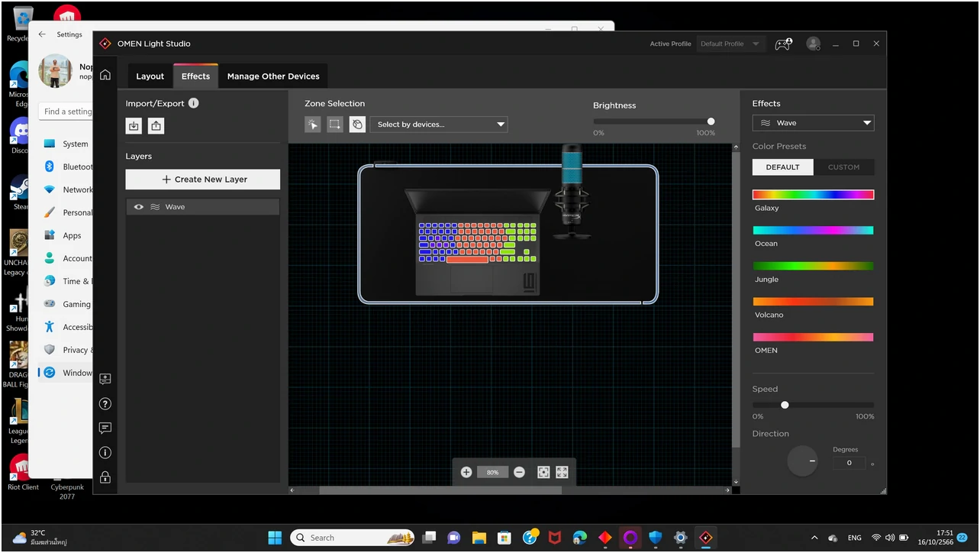
Task: Click the full-screen expand canvas icon
Action: coord(563,473)
